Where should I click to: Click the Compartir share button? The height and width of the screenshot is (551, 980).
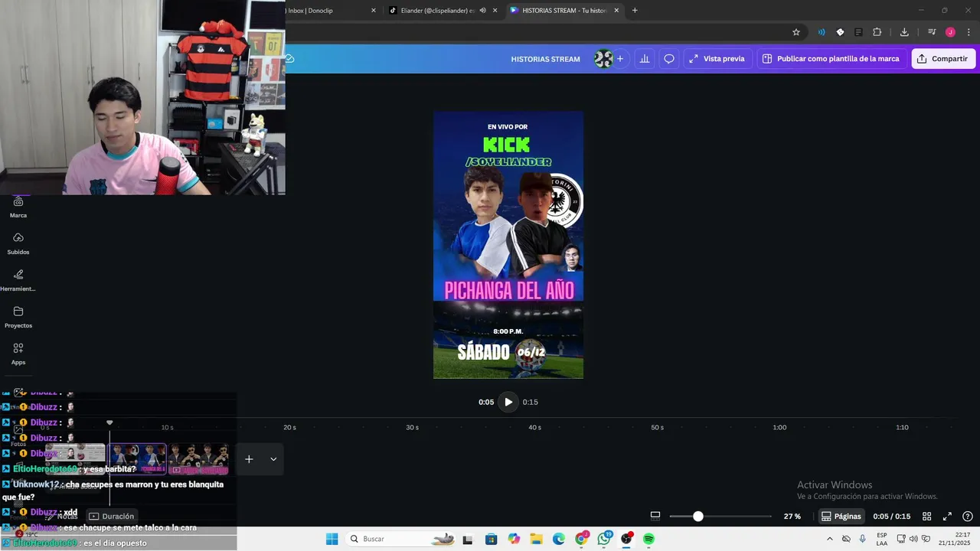(943, 59)
